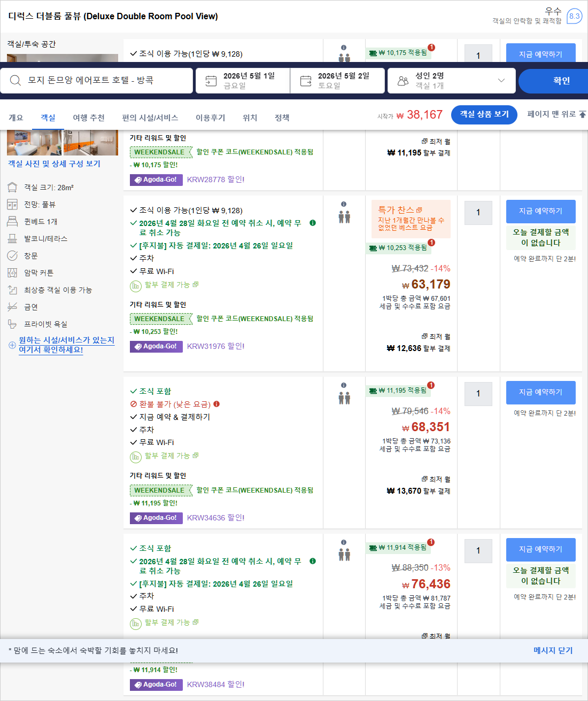Click the check-in calendar icon
Screen dimensions: 588x701
(211, 81)
